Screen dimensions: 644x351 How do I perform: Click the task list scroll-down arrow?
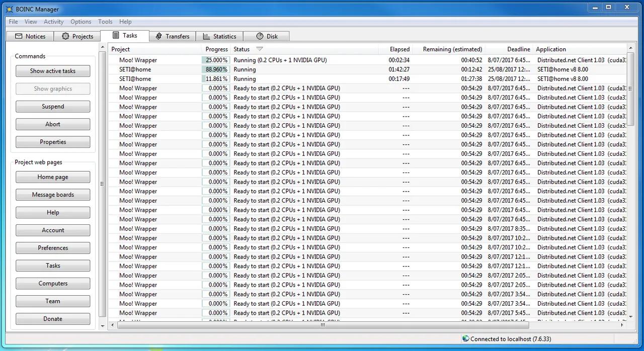click(631, 317)
